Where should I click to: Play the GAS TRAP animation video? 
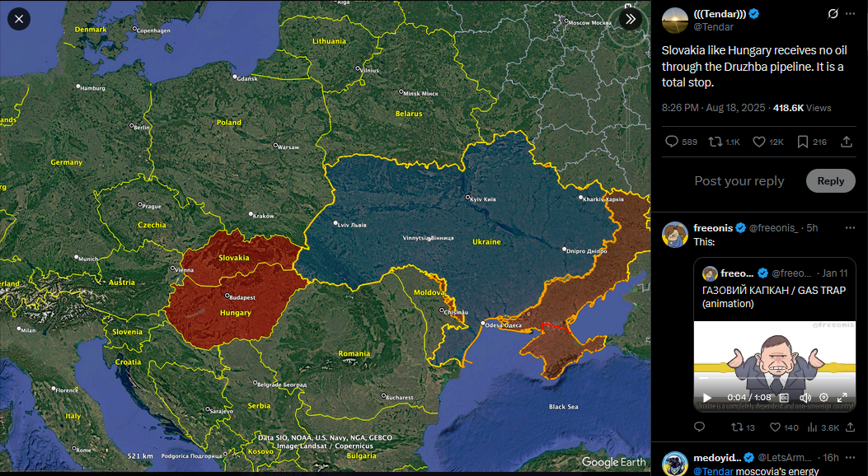click(707, 398)
